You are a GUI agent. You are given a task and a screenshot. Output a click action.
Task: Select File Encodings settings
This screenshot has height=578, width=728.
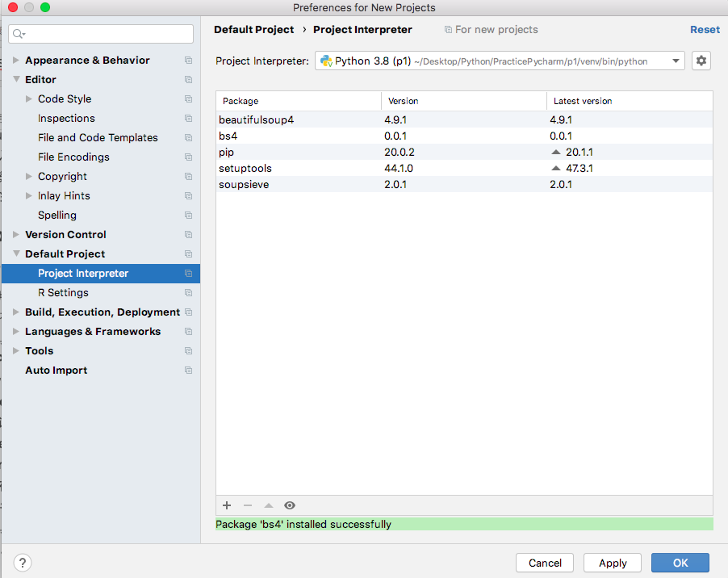click(x=73, y=157)
